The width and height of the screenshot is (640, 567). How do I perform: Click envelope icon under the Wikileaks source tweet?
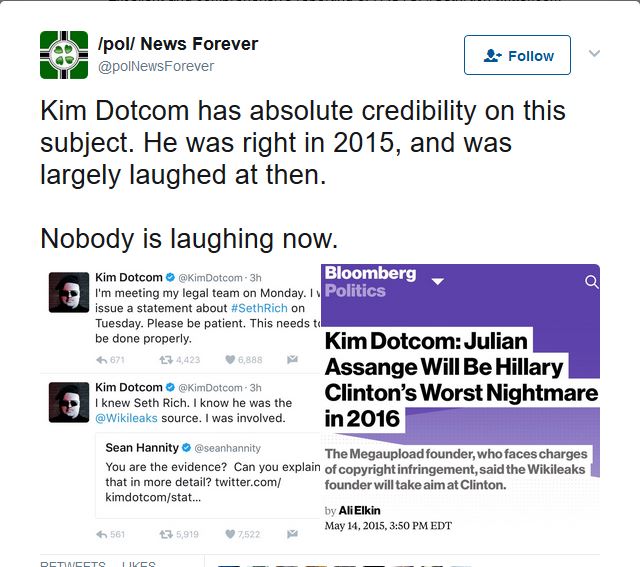click(x=292, y=534)
